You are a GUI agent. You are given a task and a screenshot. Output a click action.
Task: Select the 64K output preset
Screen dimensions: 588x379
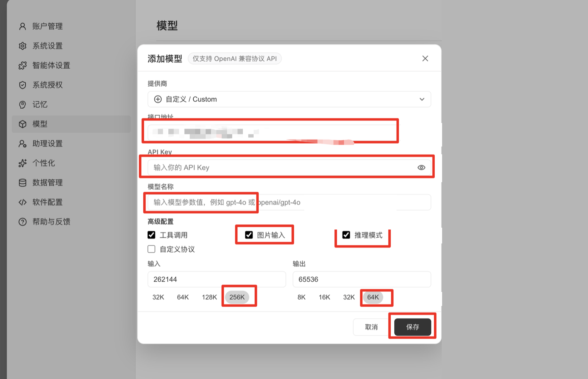[373, 297]
